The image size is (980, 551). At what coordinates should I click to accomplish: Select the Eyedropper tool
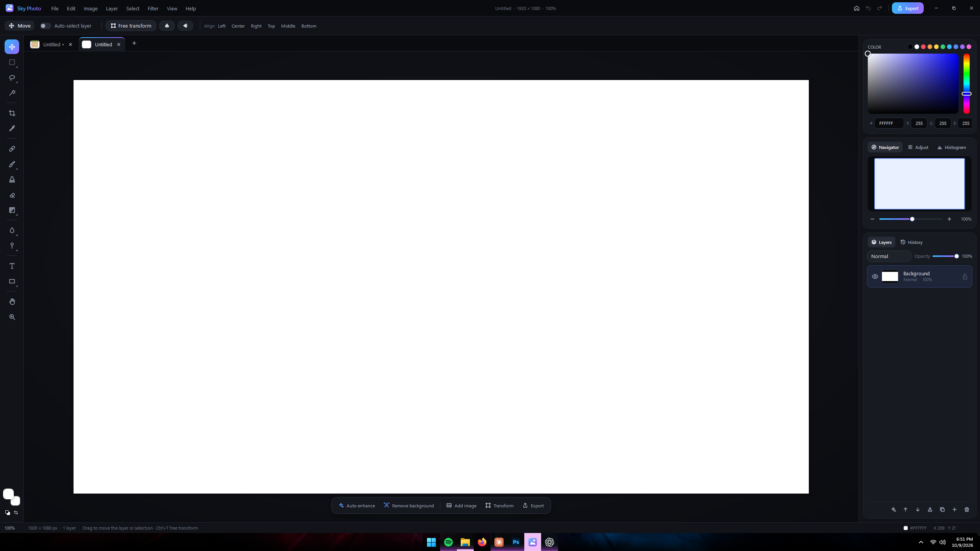coord(12,129)
